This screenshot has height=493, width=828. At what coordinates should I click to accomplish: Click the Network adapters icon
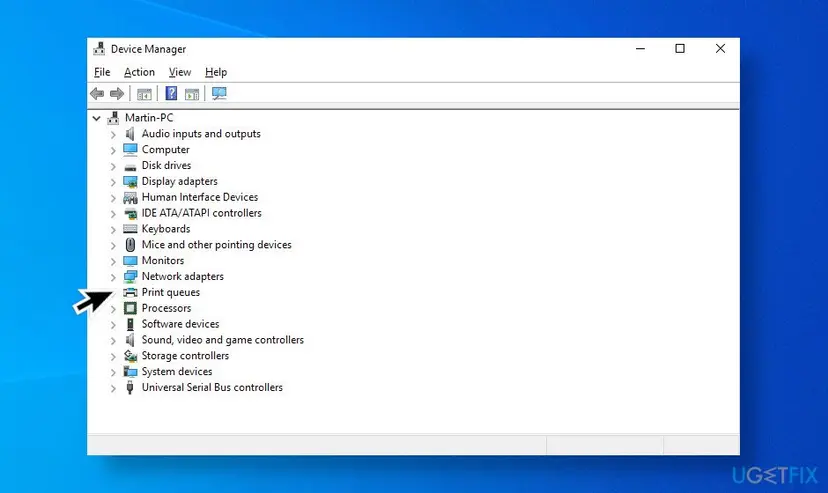click(130, 277)
